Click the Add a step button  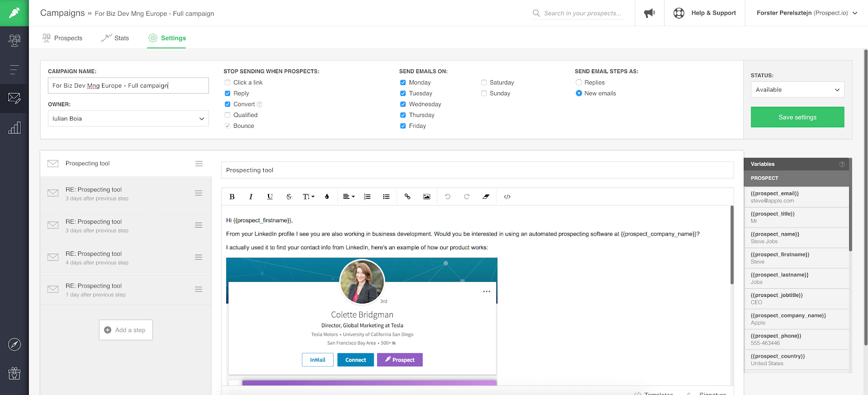click(x=126, y=330)
